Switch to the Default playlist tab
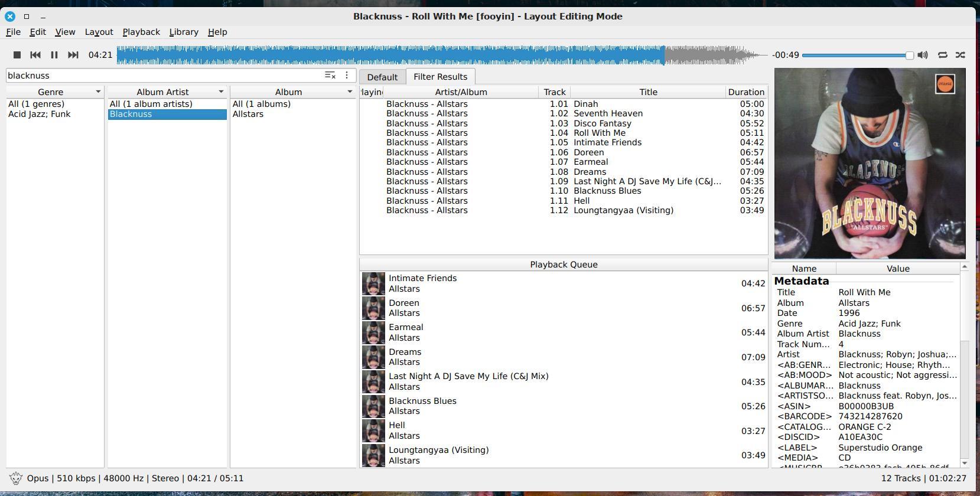 click(x=382, y=77)
